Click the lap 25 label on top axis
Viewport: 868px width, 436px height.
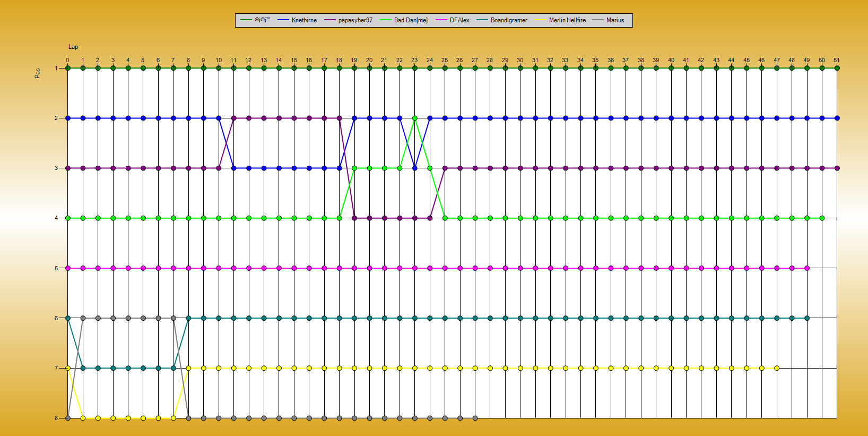pyautogui.click(x=445, y=60)
